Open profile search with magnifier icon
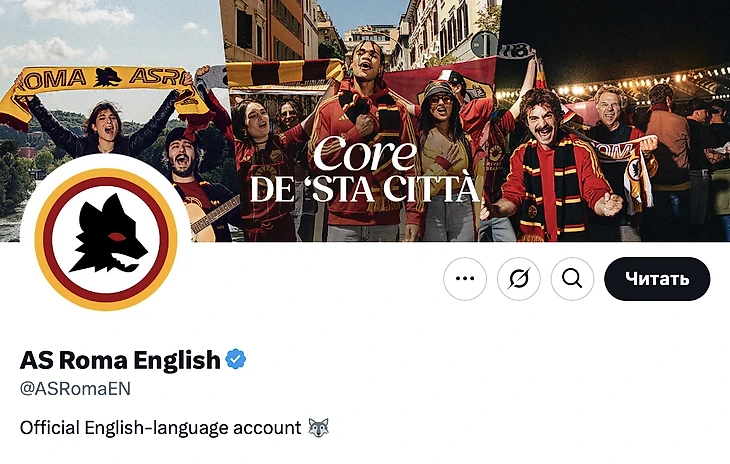The image size is (730, 464). 572,279
